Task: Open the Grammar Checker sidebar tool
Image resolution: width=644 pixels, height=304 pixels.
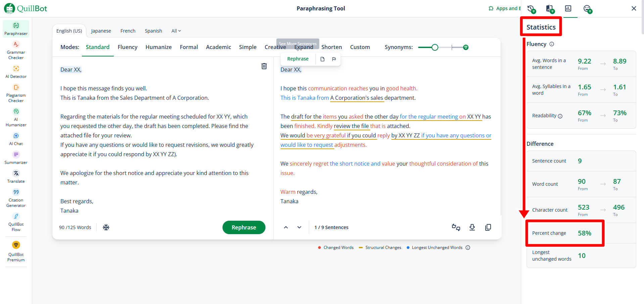Action: (x=16, y=50)
